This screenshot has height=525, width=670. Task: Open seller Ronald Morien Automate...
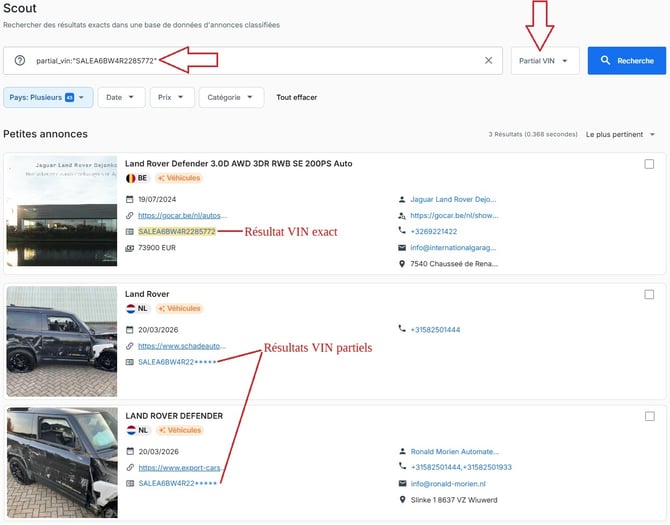point(455,452)
